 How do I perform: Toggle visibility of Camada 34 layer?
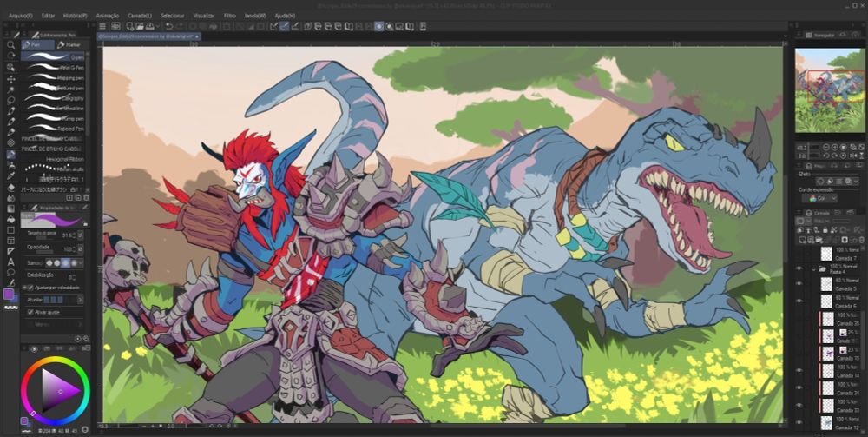799,388
